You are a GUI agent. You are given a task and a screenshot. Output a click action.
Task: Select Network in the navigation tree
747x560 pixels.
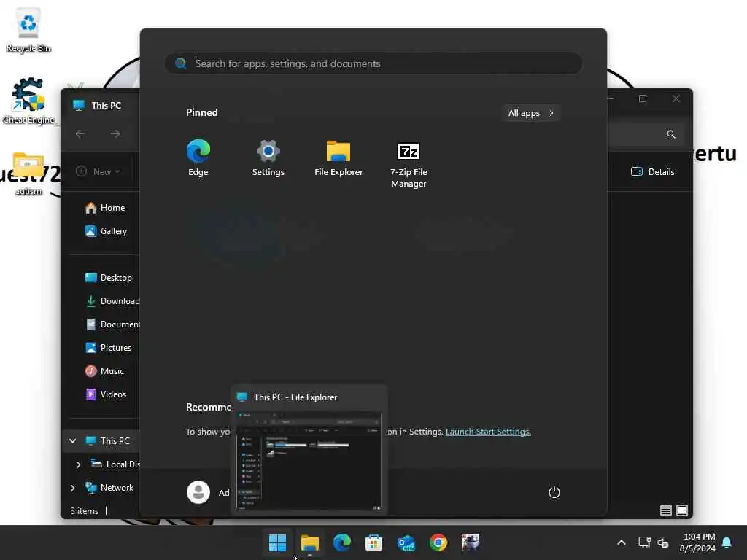(x=109, y=488)
